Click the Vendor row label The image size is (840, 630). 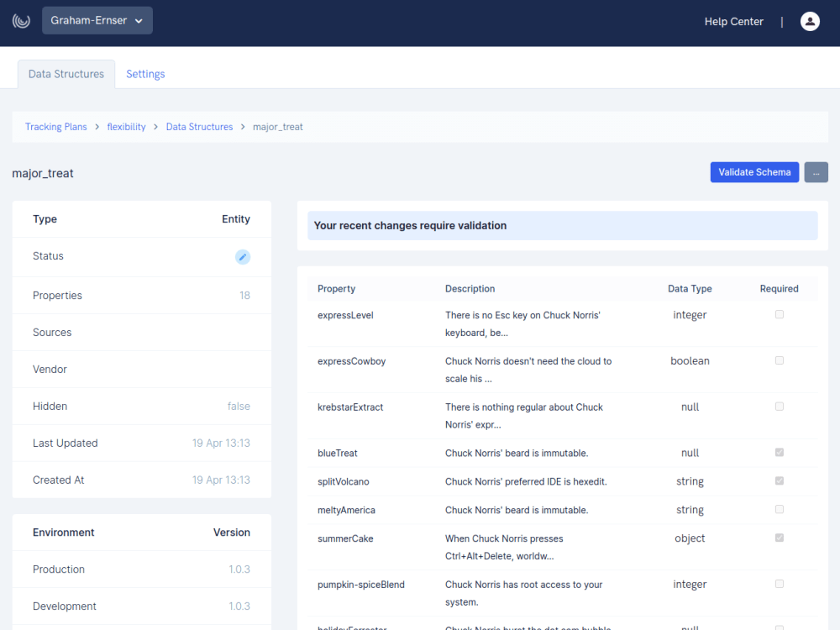tap(50, 370)
